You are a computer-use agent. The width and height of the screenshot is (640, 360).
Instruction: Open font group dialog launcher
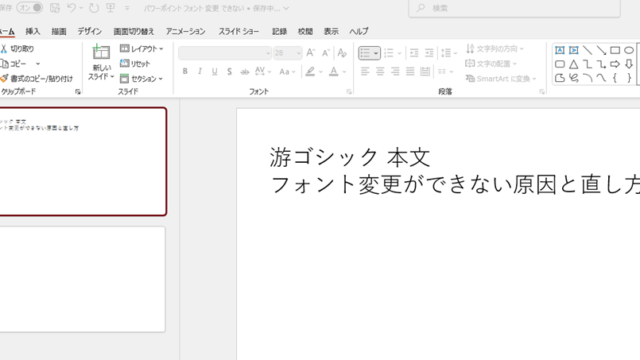tap(349, 92)
